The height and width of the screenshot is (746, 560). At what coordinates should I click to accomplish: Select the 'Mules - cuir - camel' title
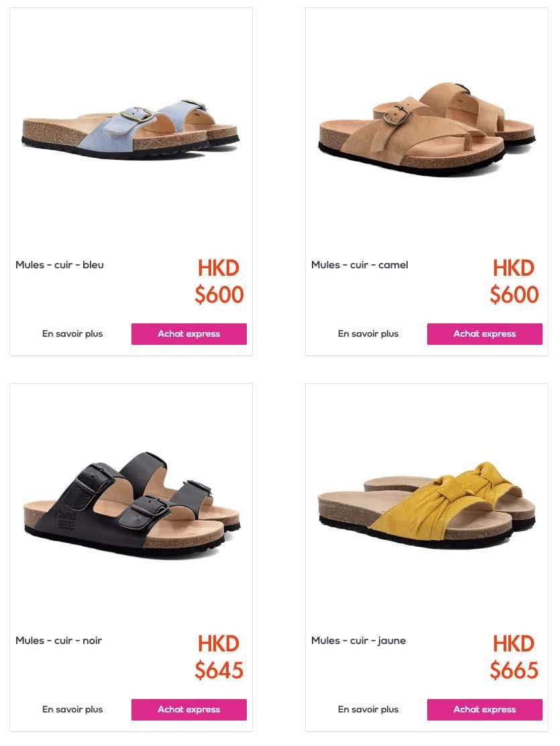point(359,265)
